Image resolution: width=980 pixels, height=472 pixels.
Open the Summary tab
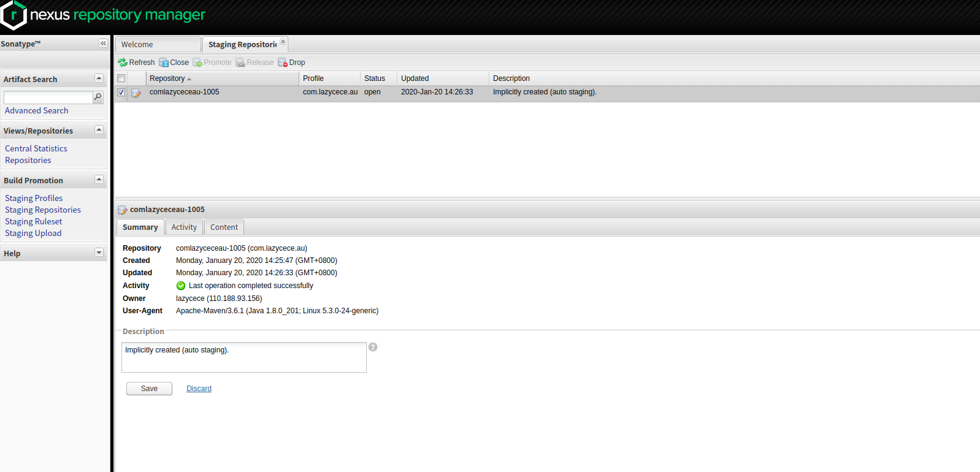tap(140, 227)
